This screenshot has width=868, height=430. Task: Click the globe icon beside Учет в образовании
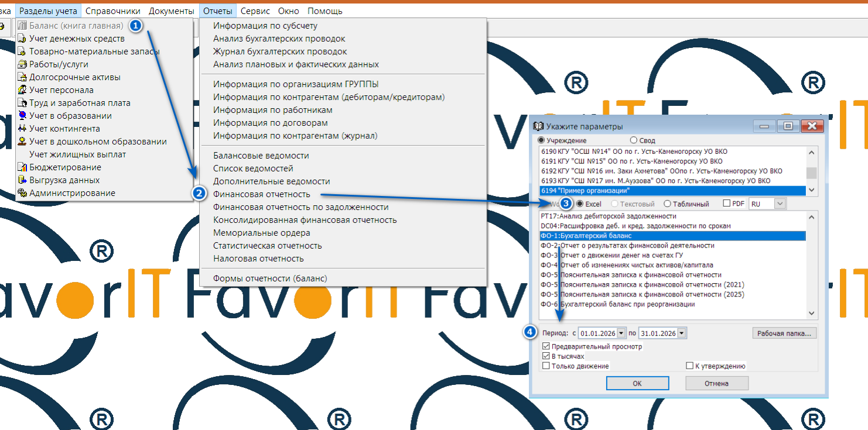(x=22, y=116)
